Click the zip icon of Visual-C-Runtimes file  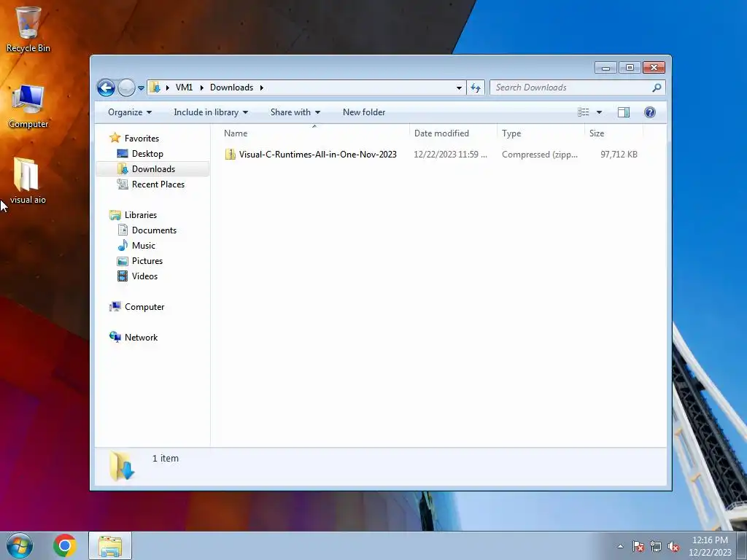[230, 155]
